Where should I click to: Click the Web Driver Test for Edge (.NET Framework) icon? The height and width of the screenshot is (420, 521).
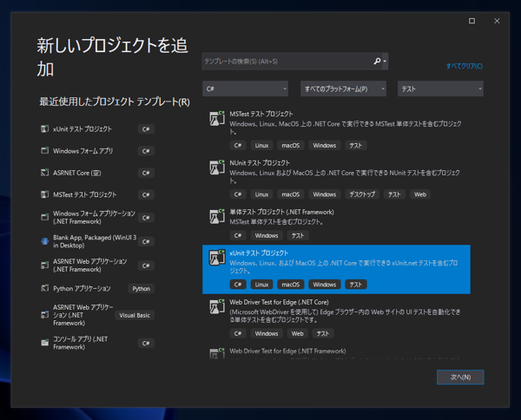217,353
